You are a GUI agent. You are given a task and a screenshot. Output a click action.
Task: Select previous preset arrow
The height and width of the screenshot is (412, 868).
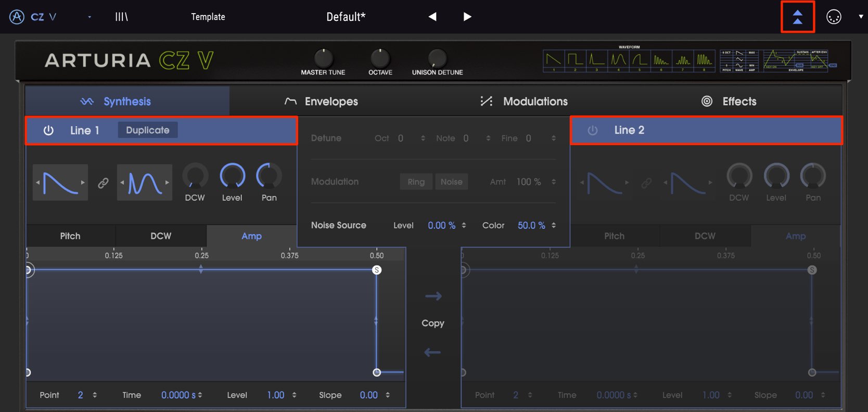pyautogui.click(x=432, y=17)
